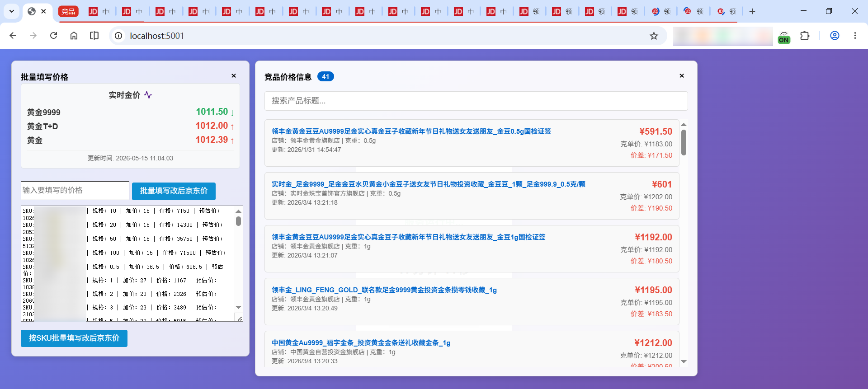The width and height of the screenshot is (868, 389).
Task: Click inside the SKU list textarea
Action: pos(132,263)
